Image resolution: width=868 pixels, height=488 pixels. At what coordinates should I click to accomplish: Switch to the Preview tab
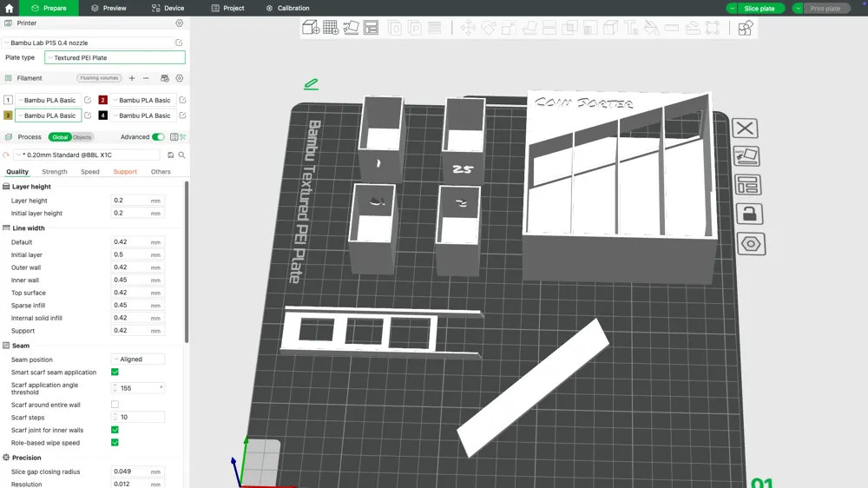(108, 8)
